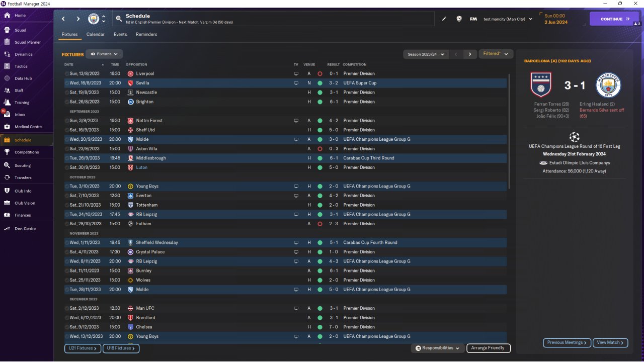Open the Scouting magnifier icon

click(7, 165)
